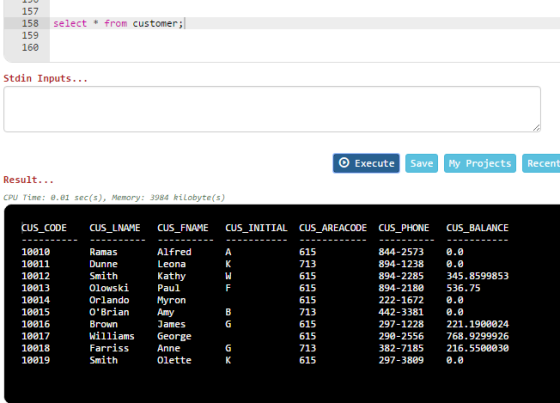
Task: Click CUS_PHONE column header
Action: click(404, 228)
